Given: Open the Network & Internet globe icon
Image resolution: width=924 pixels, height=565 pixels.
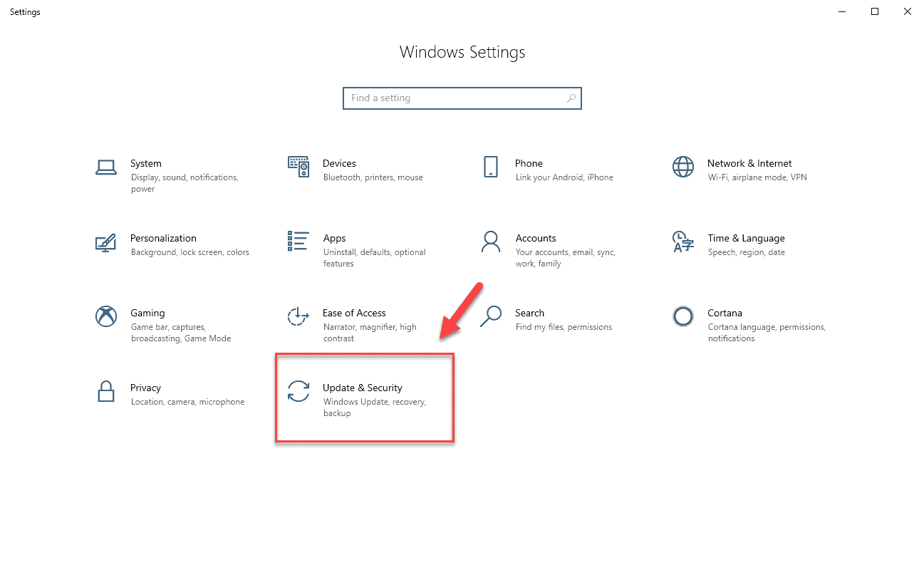Looking at the screenshot, I should (683, 167).
